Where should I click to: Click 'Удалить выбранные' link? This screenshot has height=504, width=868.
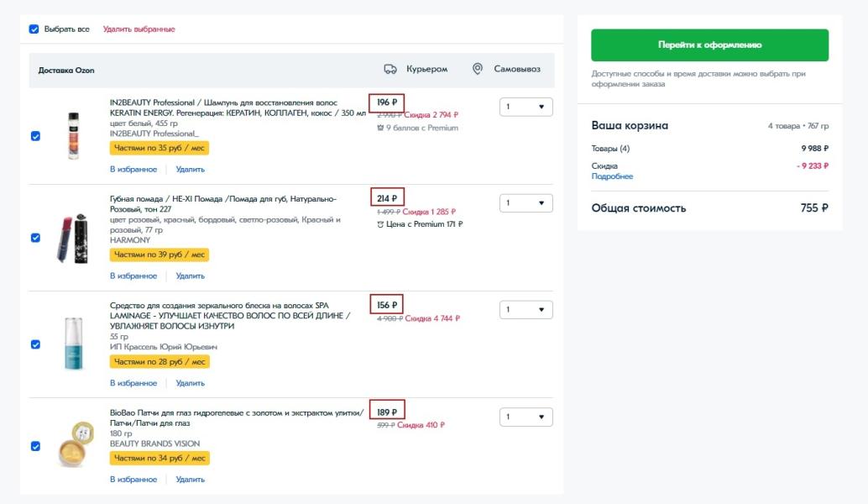coord(139,29)
